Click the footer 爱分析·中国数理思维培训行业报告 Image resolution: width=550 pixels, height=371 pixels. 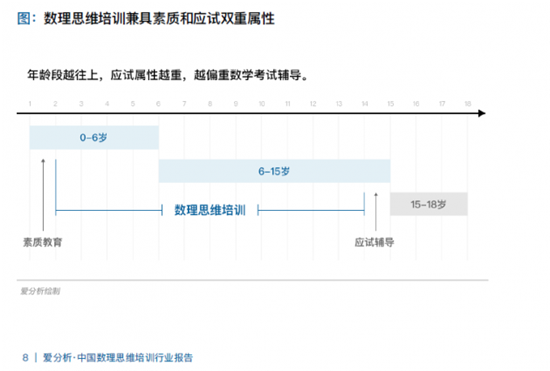(118, 358)
